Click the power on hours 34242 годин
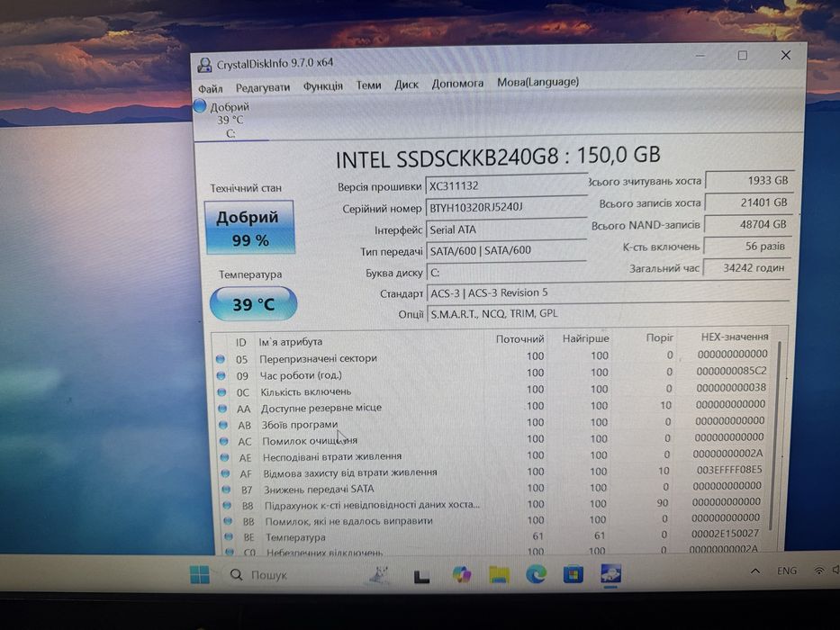 [746, 268]
